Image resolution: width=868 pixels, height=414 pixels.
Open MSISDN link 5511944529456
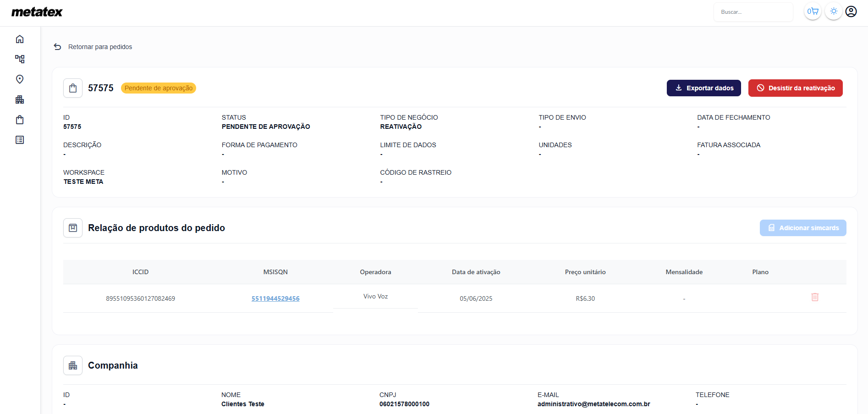pos(275,298)
